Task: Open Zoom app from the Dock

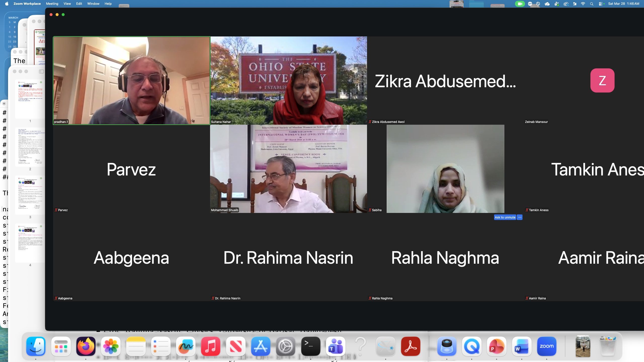Action: click(x=546, y=346)
